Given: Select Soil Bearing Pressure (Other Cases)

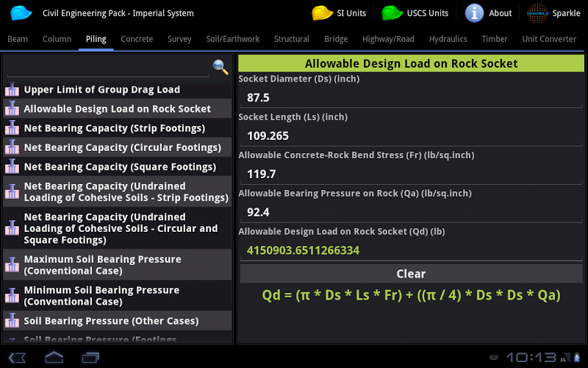Looking at the screenshot, I should (117, 321).
